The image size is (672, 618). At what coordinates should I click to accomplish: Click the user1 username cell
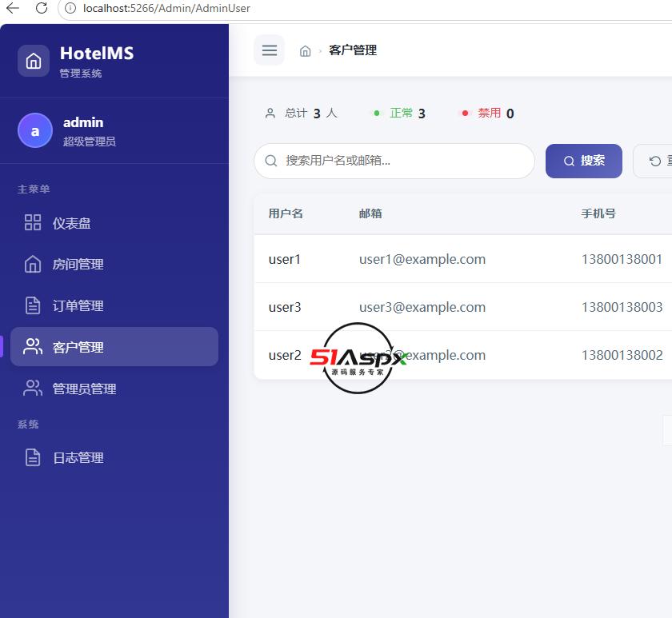pos(285,259)
